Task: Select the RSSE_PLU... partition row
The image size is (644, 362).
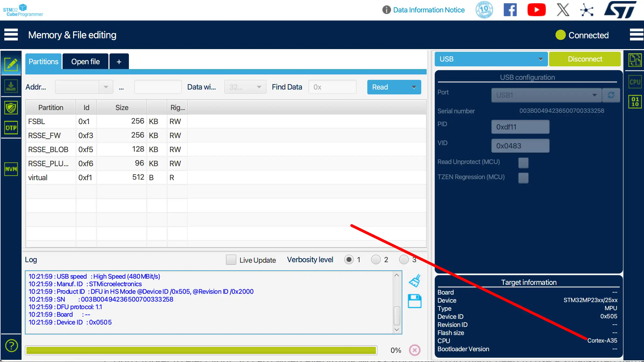Action: 226,163
